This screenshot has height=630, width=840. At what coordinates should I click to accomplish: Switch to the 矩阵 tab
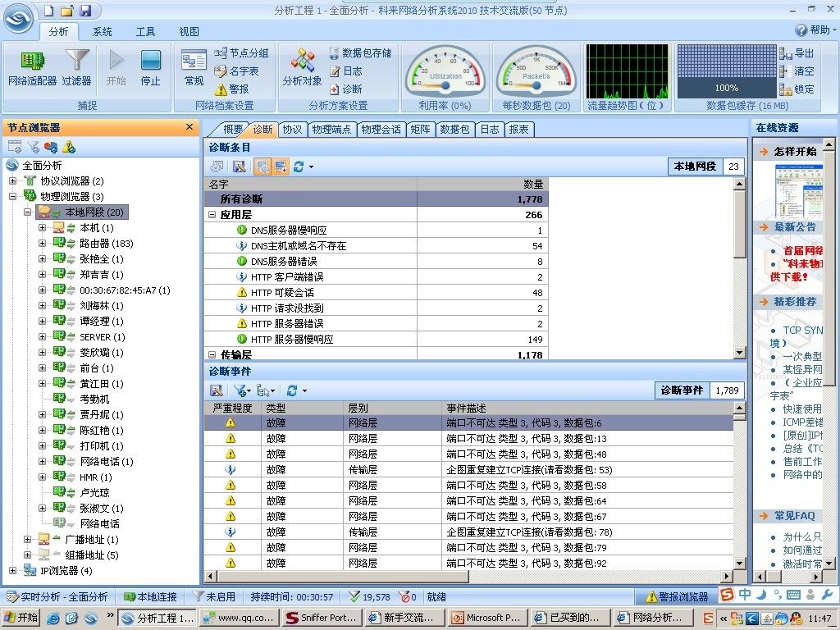point(420,130)
